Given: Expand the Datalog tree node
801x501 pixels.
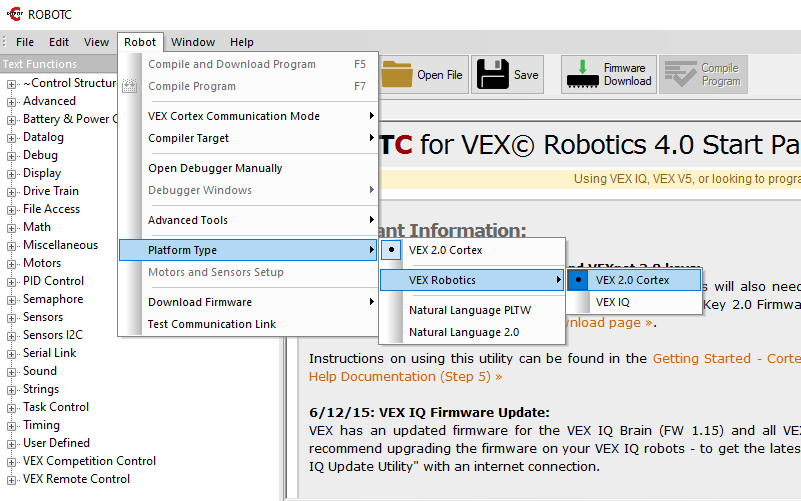Looking at the screenshot, I should (11, 138).
